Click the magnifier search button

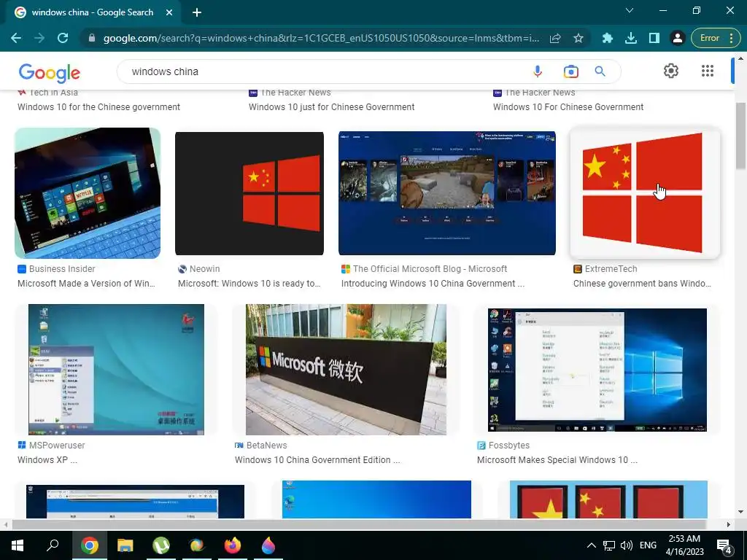point(600,71)
